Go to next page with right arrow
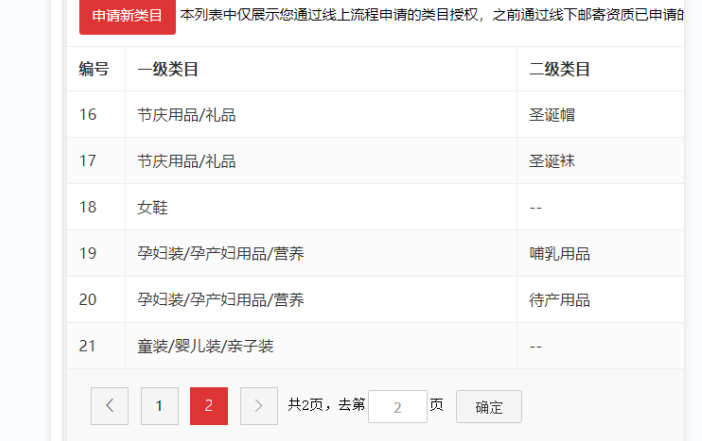 (x=259, y=406)
